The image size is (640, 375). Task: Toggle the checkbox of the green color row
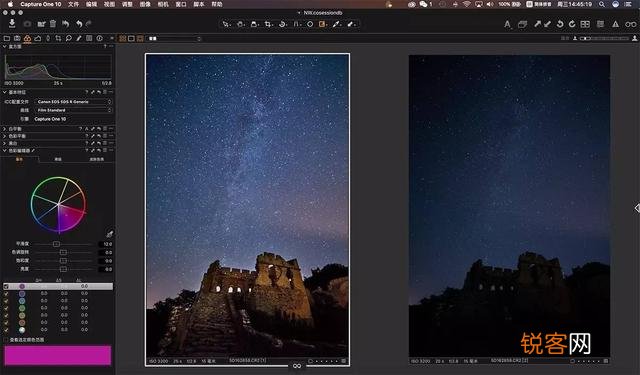[x=6, y=308]
